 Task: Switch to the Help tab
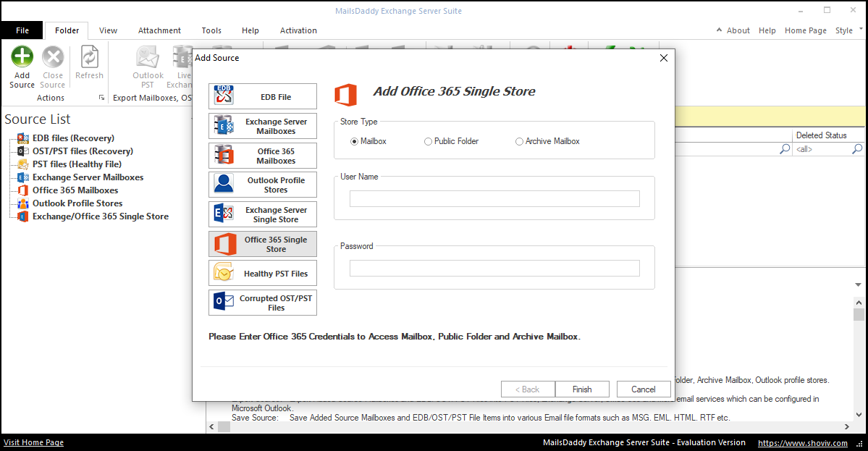click(250, 30)
